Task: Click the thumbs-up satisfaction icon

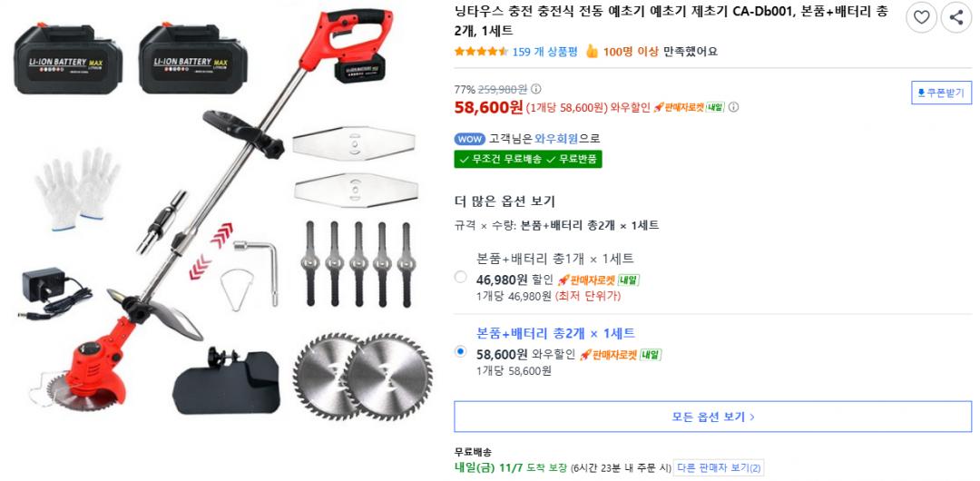Action: (592, 52)
